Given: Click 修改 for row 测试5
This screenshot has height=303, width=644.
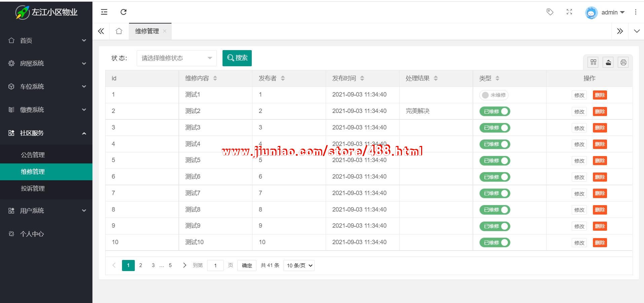Looking at the screenshot, I should 579,161.
